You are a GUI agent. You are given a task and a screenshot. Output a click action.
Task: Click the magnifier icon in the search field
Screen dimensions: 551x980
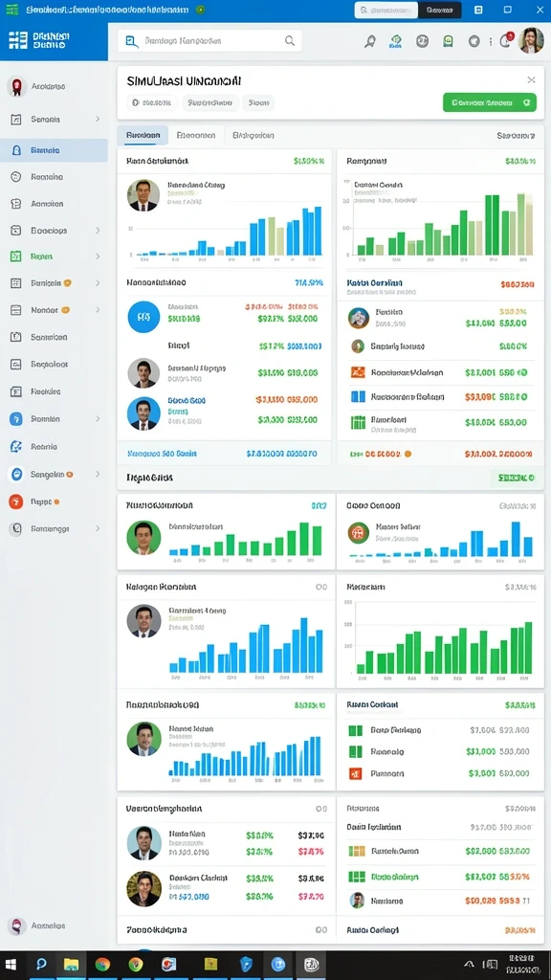tap(290, 41)
